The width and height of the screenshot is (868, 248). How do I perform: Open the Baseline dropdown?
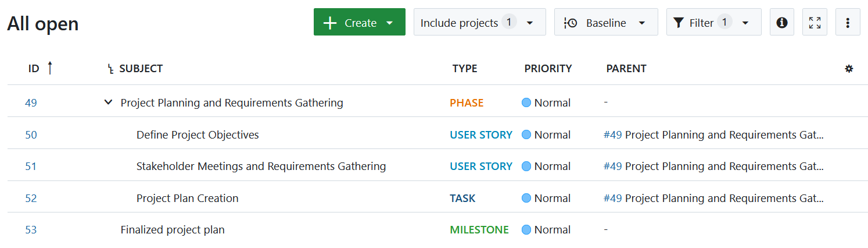coord(605,23)
